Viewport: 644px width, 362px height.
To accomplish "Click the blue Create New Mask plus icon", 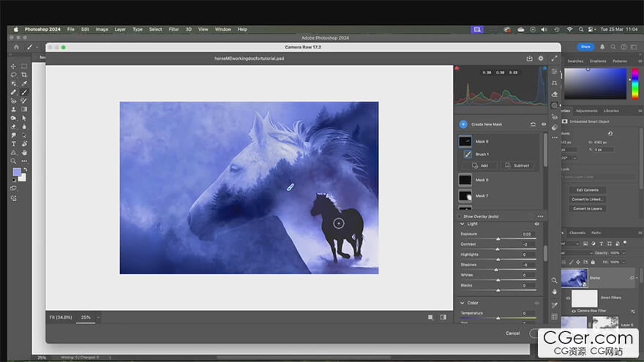I will (463, 124).
